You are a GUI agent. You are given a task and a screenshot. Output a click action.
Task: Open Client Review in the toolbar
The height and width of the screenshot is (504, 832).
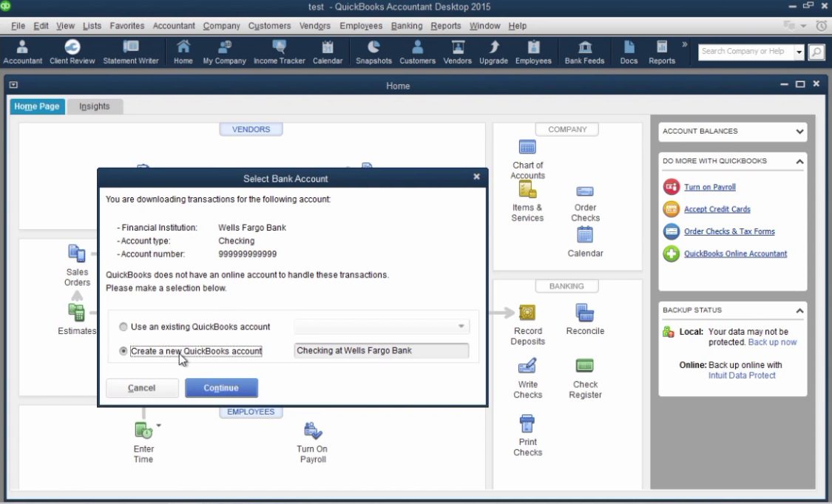(x=72, y=52)
